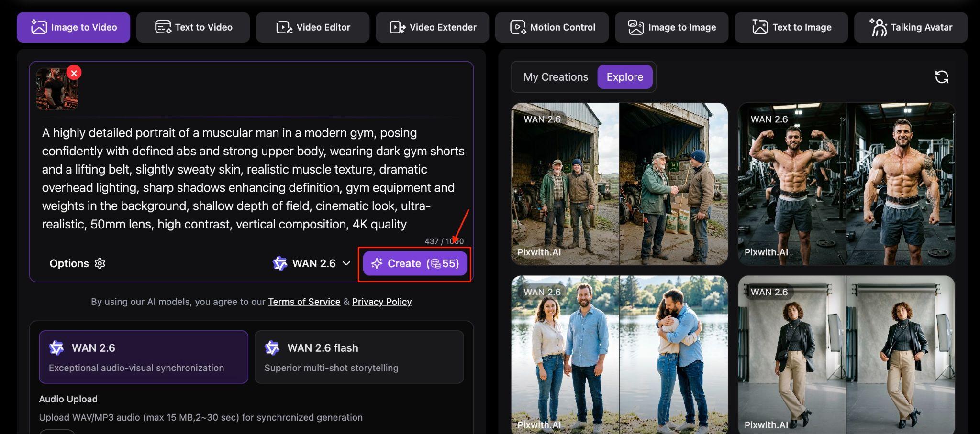Click the WAN logo beside the model dropdown
The height and width of the screenshot is (434, 980).
[279, 263]
